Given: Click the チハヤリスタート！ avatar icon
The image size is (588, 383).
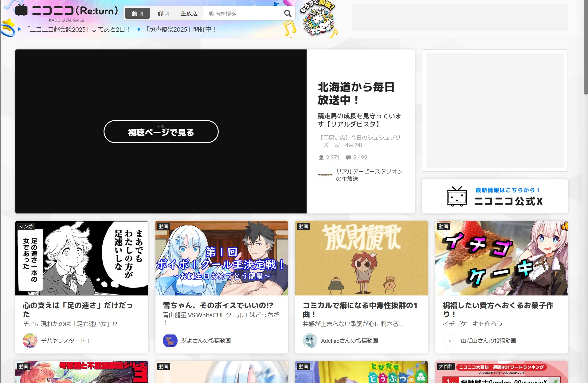Looking at the screenshot, I should 30,341.
